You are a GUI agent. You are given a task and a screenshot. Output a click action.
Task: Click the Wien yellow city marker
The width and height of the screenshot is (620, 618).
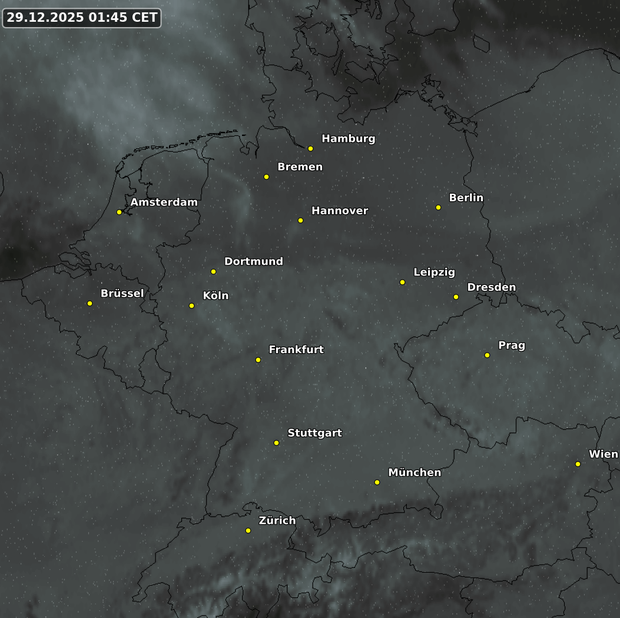[578, 464]
